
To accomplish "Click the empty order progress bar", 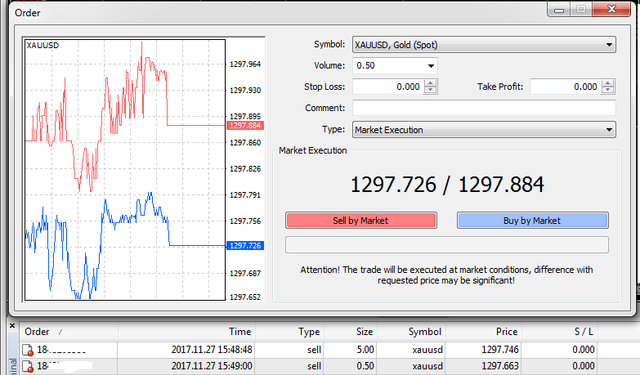I will pos(447,245).
